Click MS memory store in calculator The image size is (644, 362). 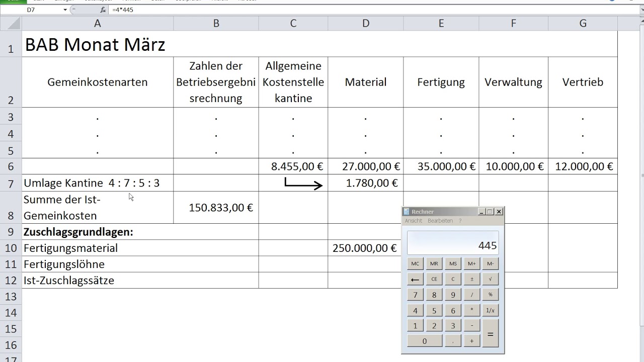tap(453, 263)
